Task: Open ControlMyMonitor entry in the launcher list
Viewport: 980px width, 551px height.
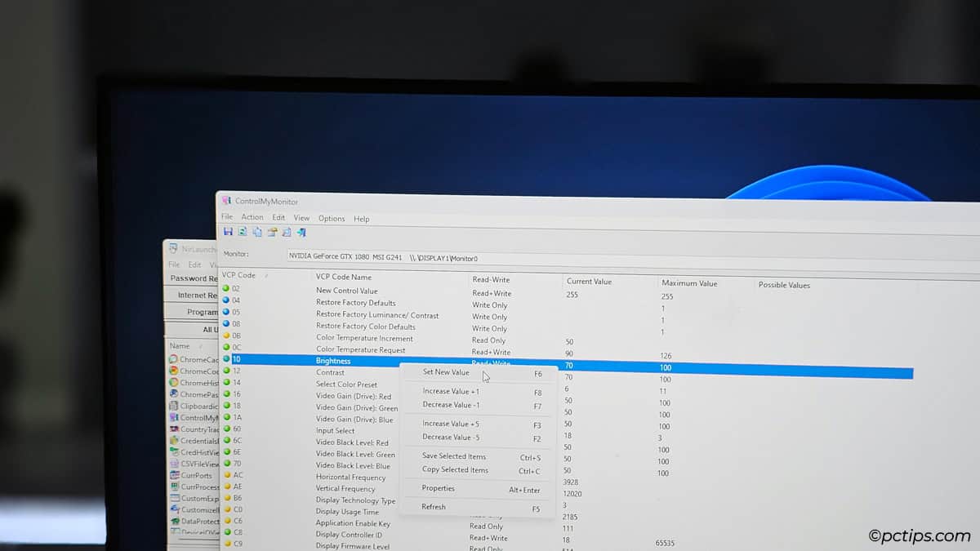Action: point(194,417)
